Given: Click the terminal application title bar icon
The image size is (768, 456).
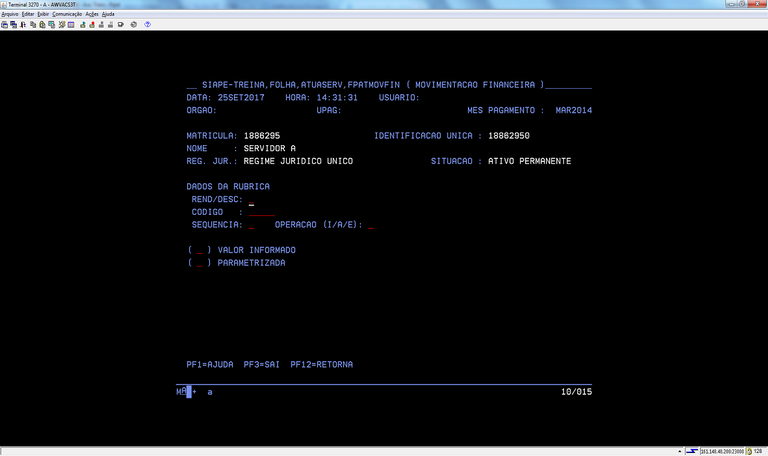Looking at the screenshot, I should click(x=4, y=4).
